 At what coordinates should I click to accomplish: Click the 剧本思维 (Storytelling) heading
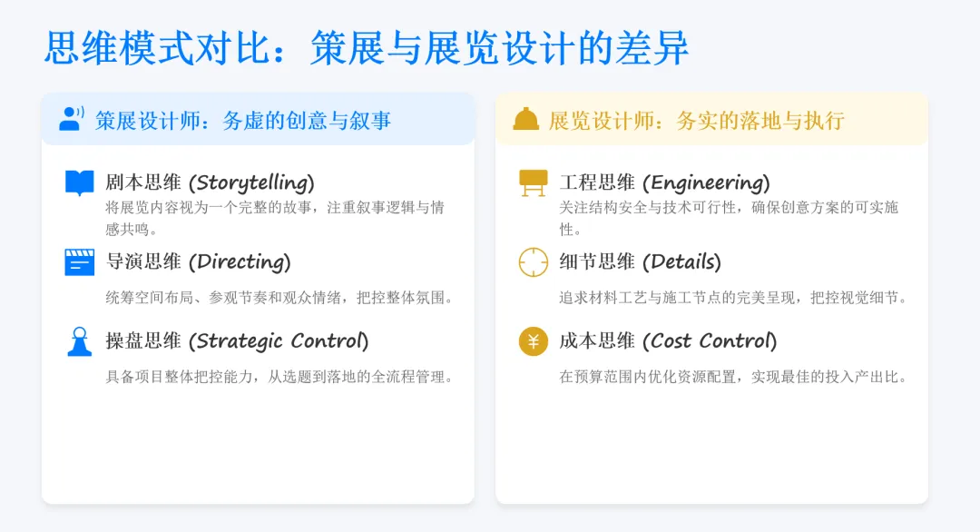[x=210, y=182]
